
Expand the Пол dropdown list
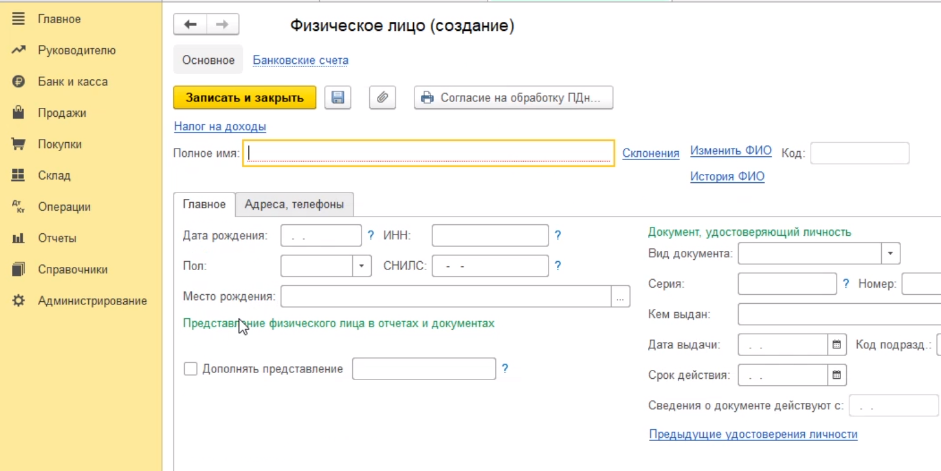(362, 266)
